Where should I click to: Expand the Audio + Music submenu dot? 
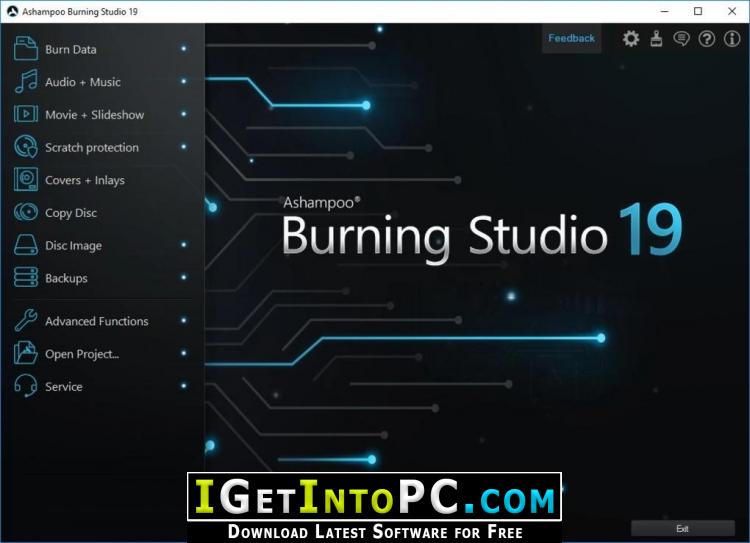(x=184, y=81)
